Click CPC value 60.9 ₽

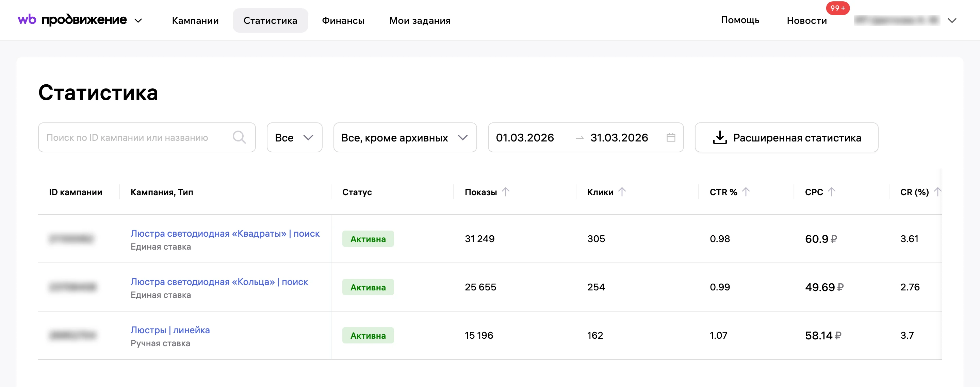[821, 239]
